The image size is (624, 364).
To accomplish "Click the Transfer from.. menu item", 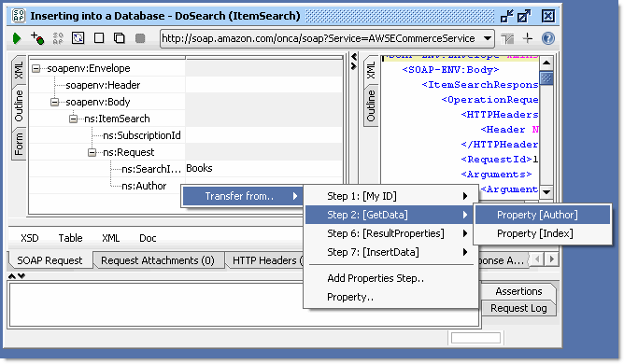I will 242,196.
